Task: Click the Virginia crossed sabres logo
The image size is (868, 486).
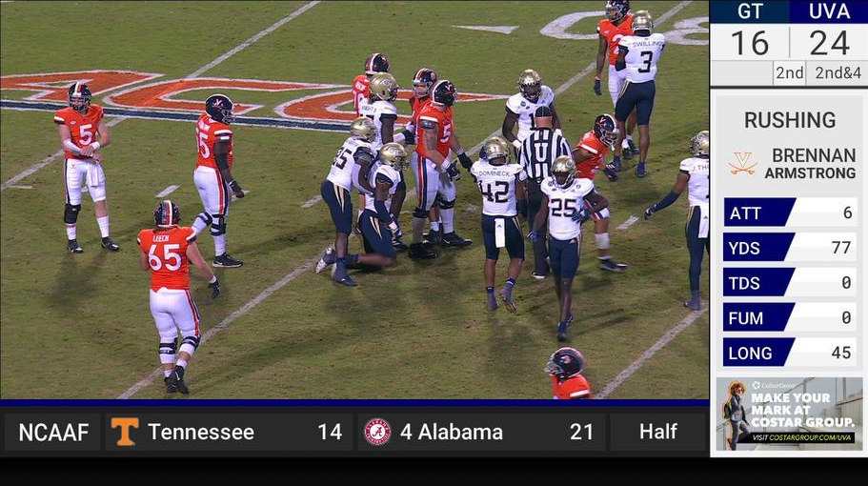Action: tap(742, 163)
